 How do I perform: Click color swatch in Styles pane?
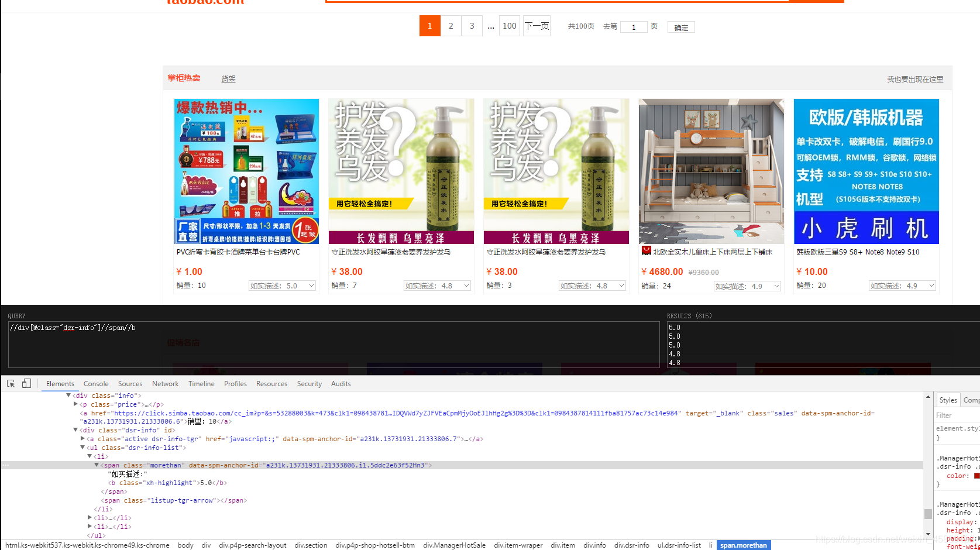point(976,476)
